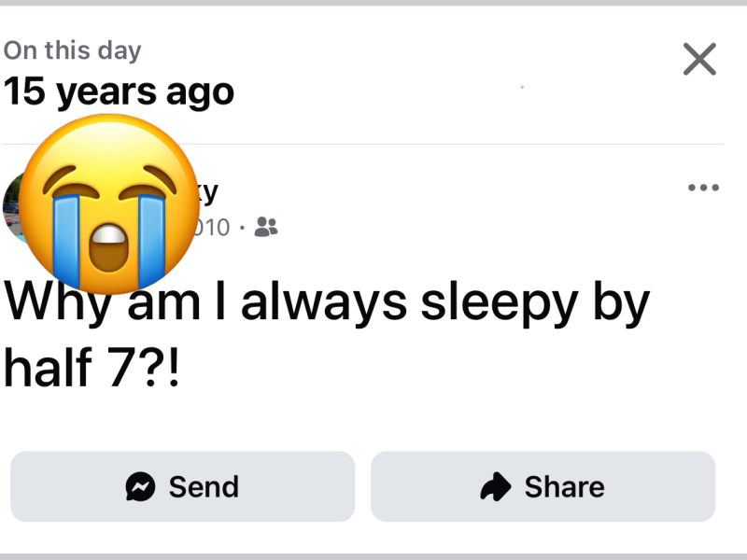747x560 pixels.
Task: Click the X to dismiss the memory
Action: [x=698, y=59]
